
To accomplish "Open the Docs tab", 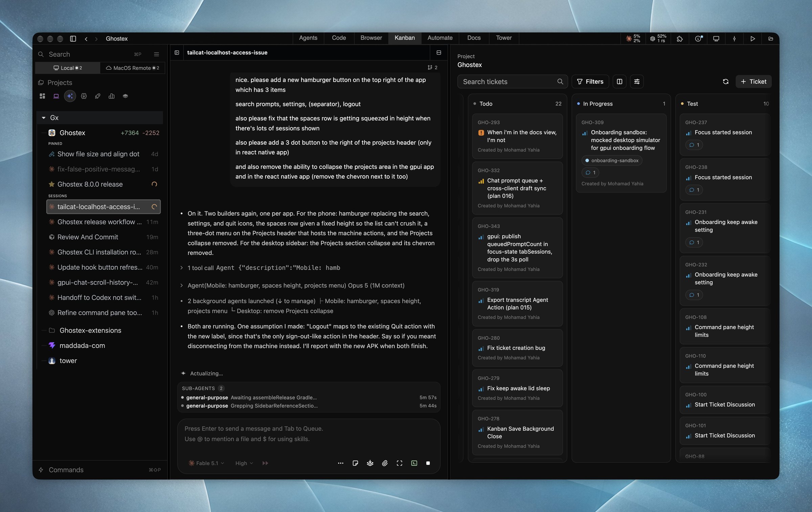I will tap(474, 38).
